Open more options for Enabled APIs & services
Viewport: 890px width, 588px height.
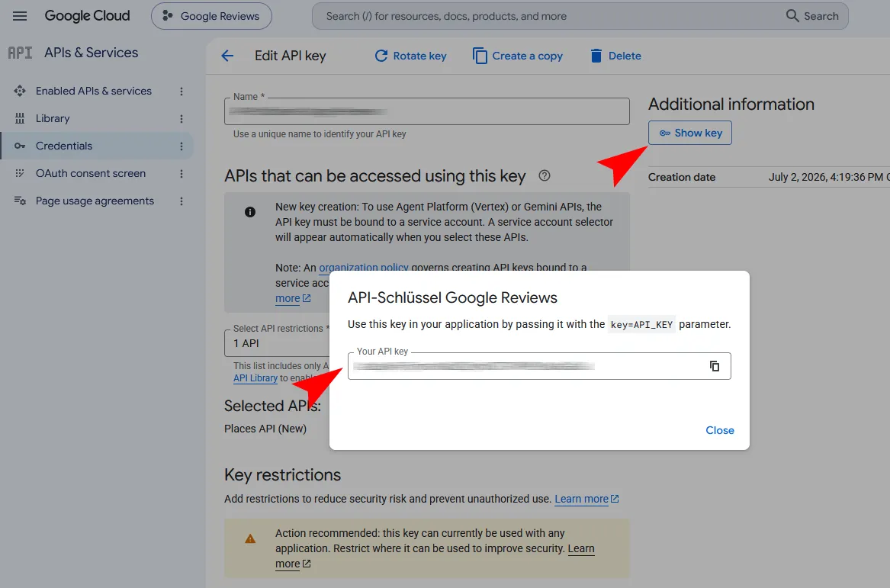[181, 92]
